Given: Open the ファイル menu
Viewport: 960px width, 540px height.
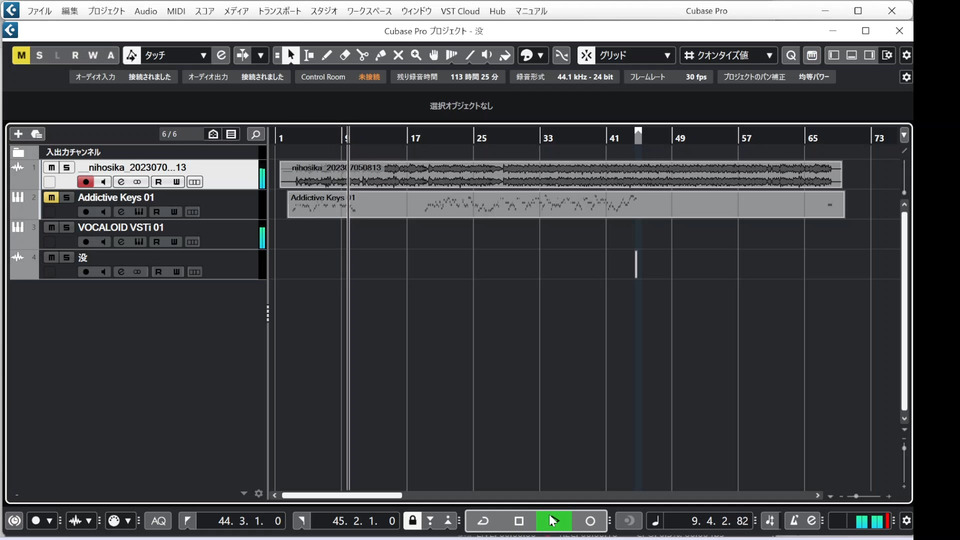Looking at the screenshot, I should pyautogui.click(x=39, y=11).
